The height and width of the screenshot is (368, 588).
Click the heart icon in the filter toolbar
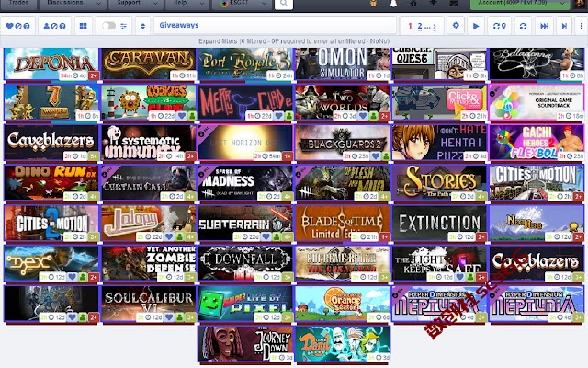[x=9, y=26]
